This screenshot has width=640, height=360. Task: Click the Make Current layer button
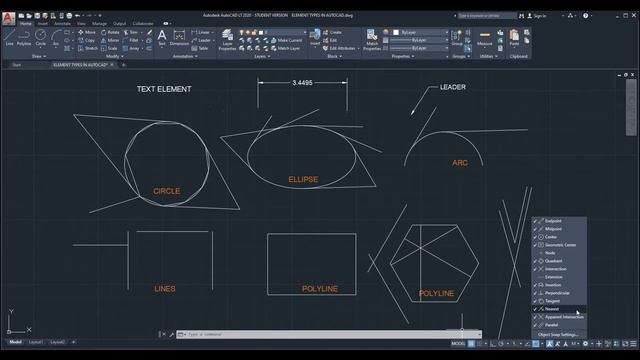[x=287, y=40]
